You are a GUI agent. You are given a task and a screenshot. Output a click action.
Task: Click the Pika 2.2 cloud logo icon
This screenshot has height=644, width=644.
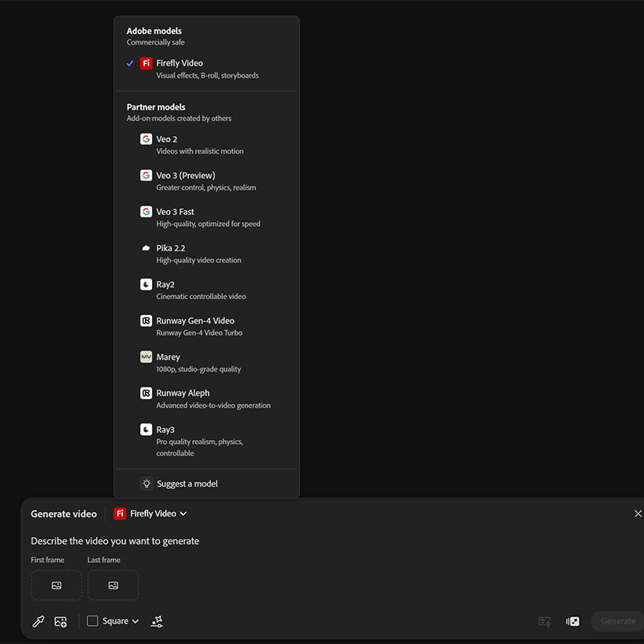coord(146,248)
